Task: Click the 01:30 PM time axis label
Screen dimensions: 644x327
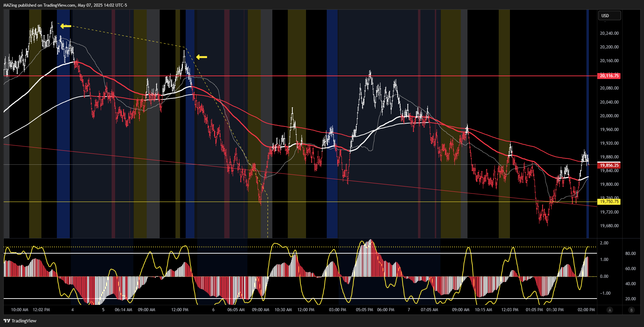Action: (555, 310)
